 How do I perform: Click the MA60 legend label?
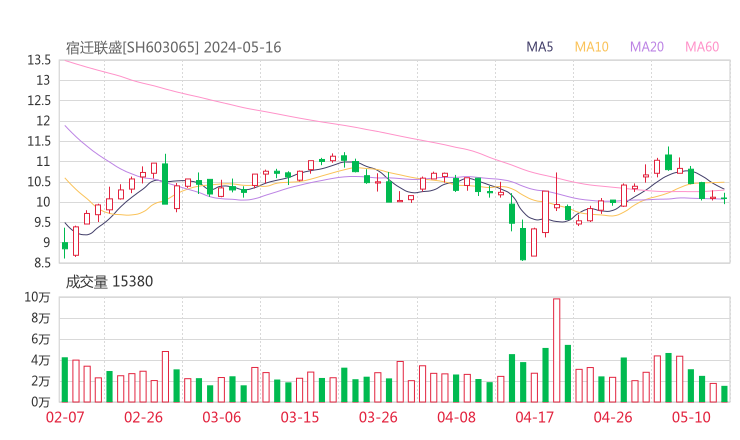coord(702,47)
